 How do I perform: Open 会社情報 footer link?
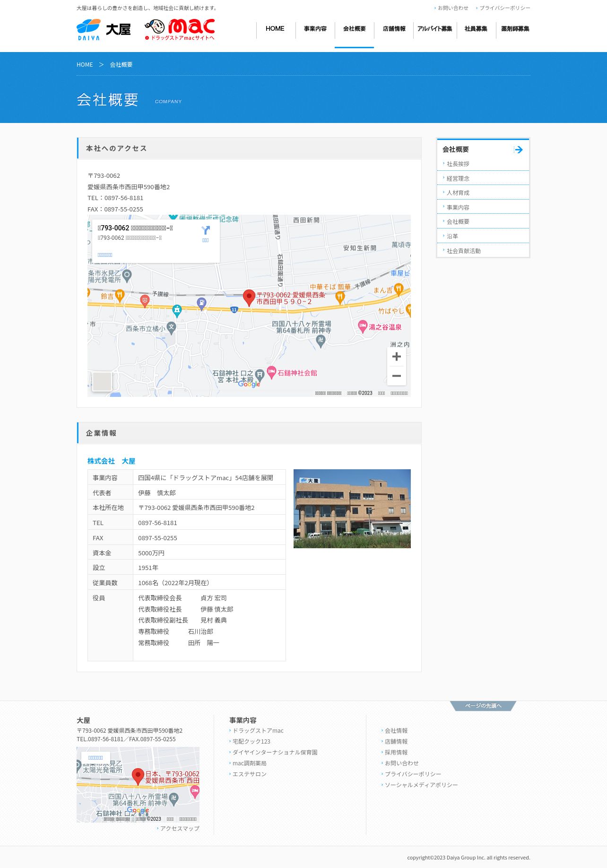(x=396, y=731)
